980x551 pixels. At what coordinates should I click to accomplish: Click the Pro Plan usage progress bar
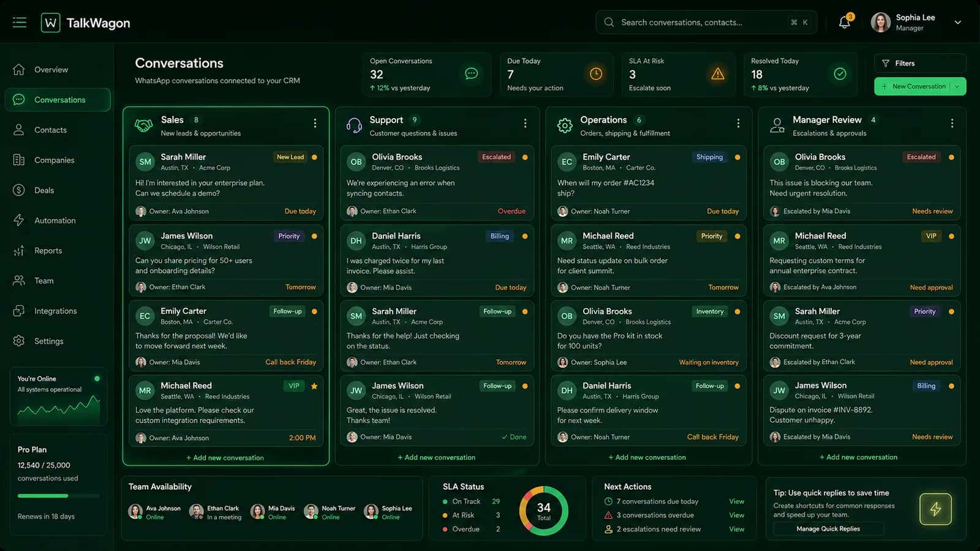pos(58,495)
